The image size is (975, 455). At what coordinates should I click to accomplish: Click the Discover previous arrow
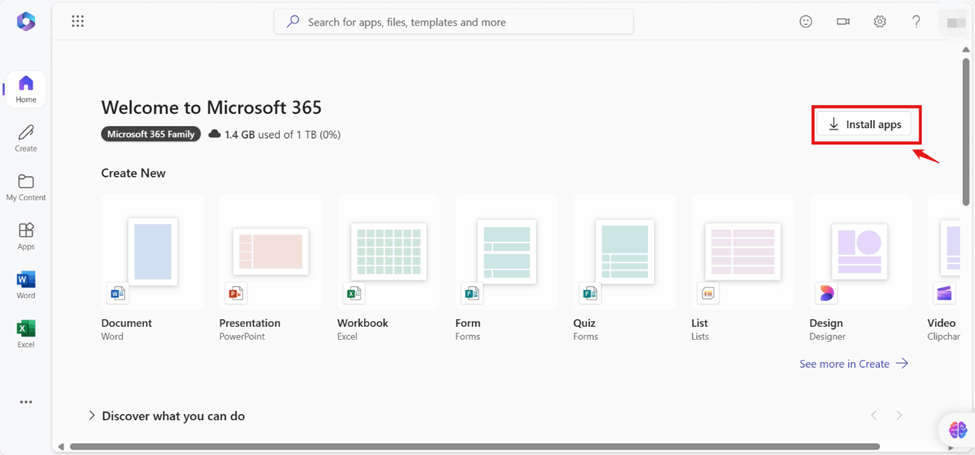tap(874, 415)
